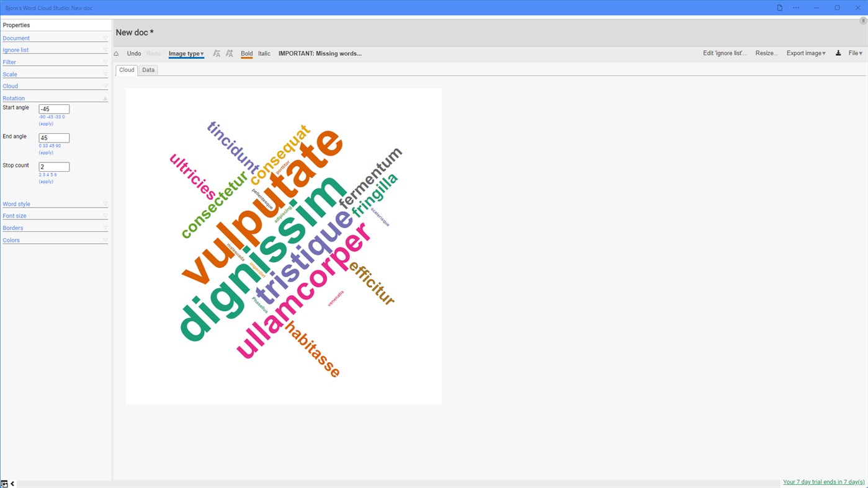
Task: Open the Export image dropdown
Action: click(x=805, y=53)
